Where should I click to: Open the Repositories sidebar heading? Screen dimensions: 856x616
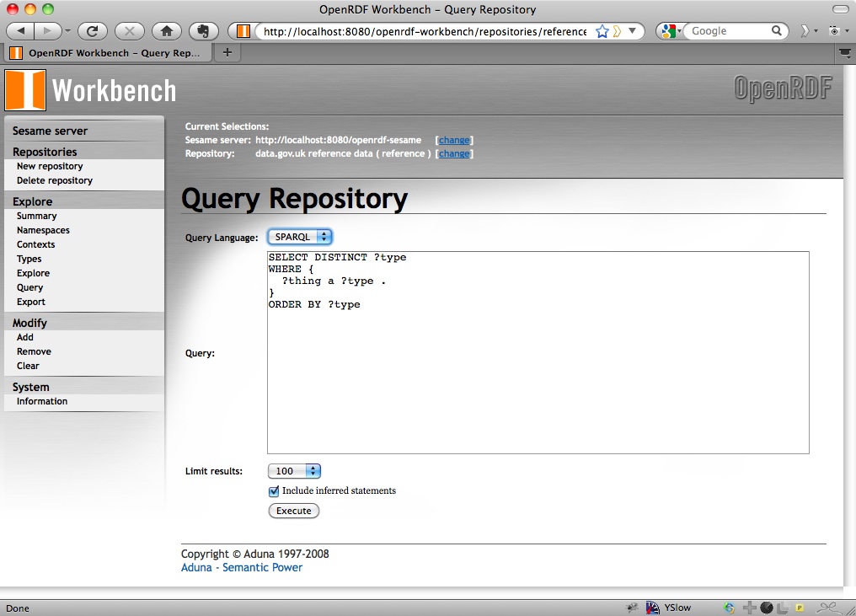45,152
